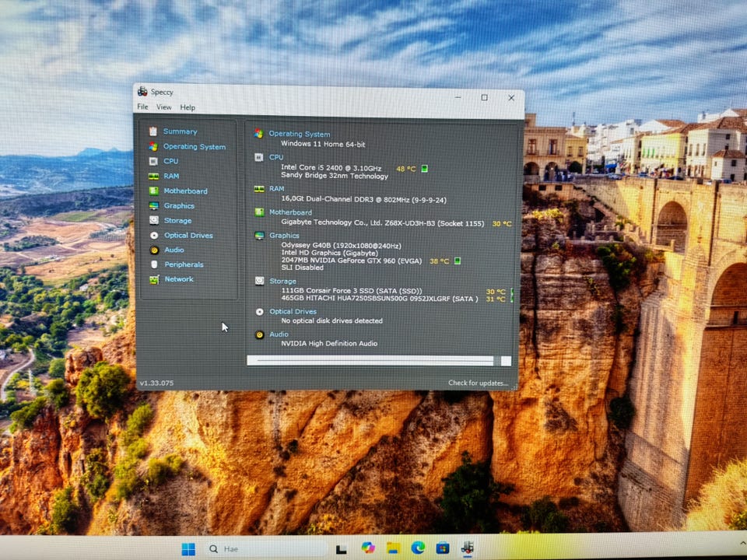Click the RAM heading link in summary
Image resolution: width=747 pixels, height=560 pixels.
click(x=276, y=188)
